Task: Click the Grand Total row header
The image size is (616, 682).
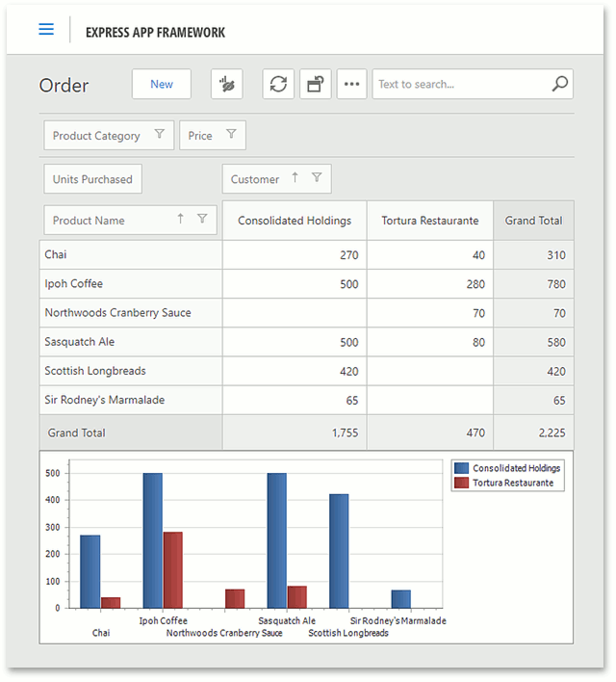Action: (x=130, y=433)
